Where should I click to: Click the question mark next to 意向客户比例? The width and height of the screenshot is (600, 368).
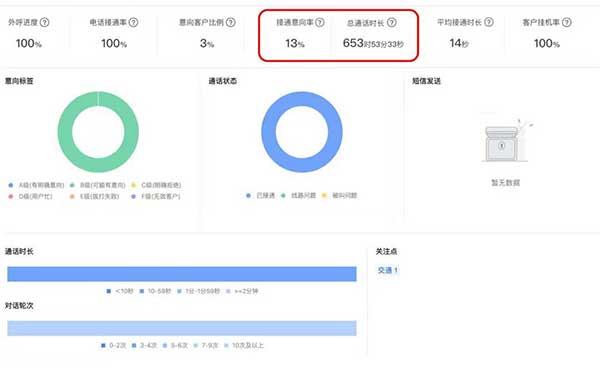click(x=230, y=22)
